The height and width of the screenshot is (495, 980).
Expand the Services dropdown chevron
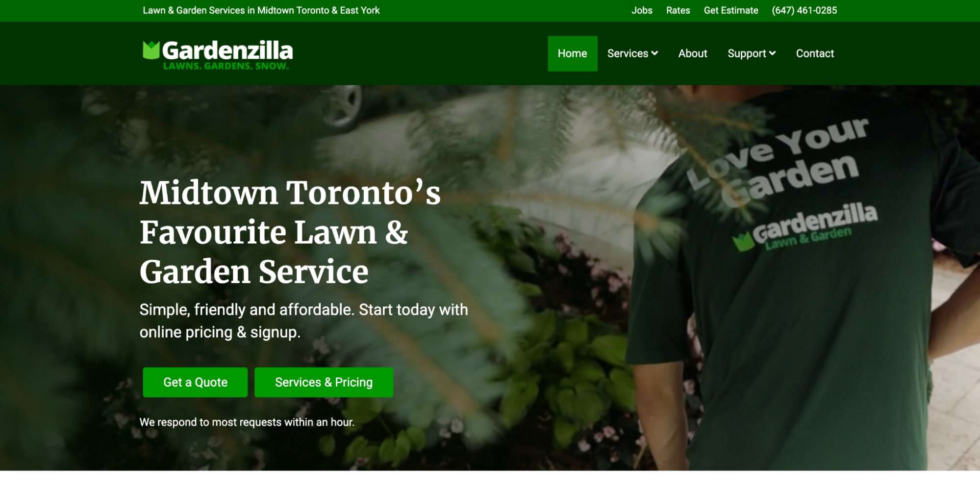tap(654, 53)
